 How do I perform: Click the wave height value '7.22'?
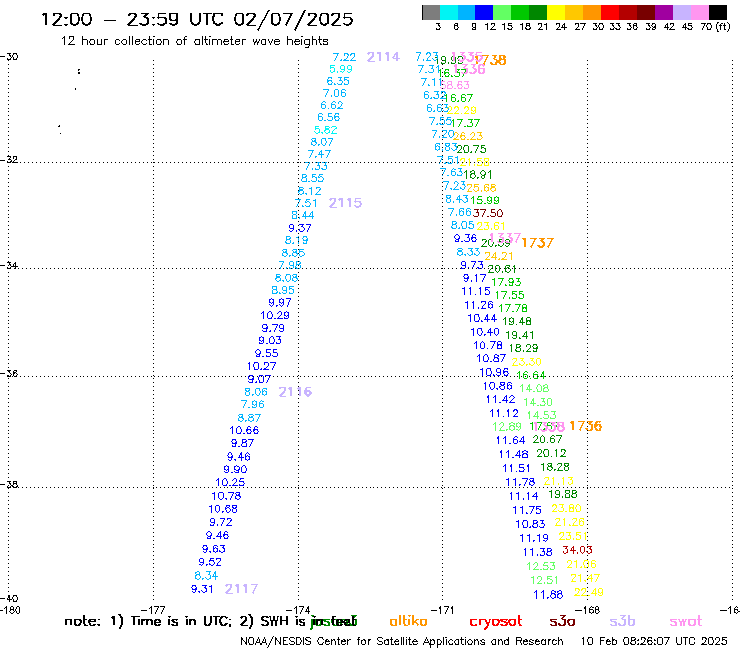point(344,57)
